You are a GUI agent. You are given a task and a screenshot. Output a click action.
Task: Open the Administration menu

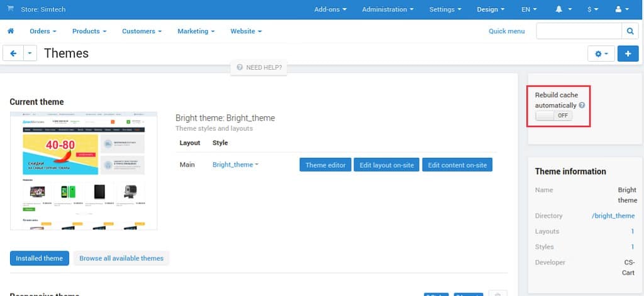coord(387,9)
